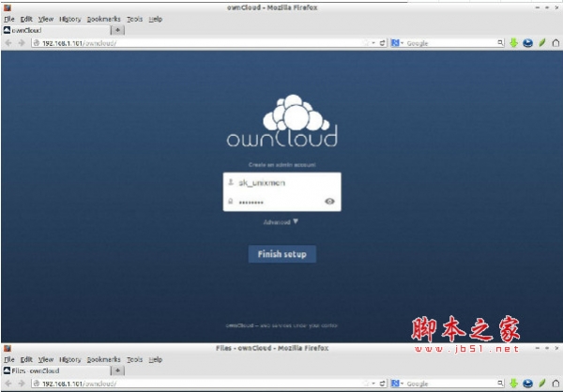Click Firefox icon in top window title bar
The width and height of the screenshot is (563, 392).
(8, 8)
